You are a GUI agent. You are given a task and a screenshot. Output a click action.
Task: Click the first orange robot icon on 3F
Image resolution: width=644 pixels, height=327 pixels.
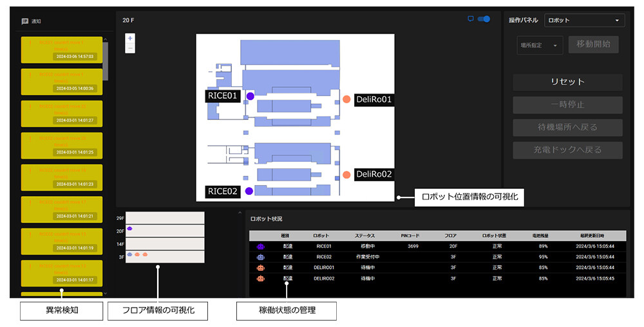(137, 255)
